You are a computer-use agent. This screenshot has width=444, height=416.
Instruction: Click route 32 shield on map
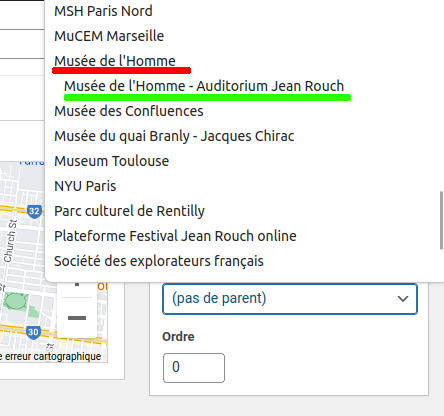pyautogui.click(x=34, y=211)
